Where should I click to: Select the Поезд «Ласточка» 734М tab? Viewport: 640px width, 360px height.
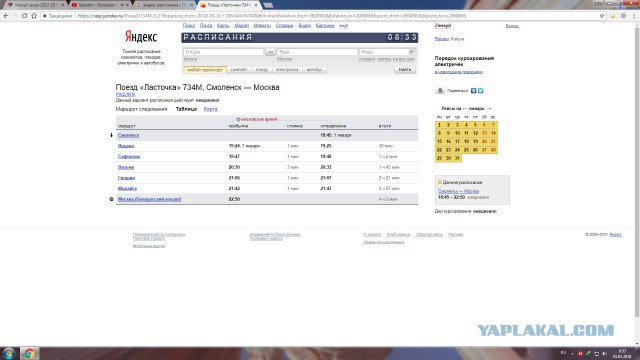229,5
